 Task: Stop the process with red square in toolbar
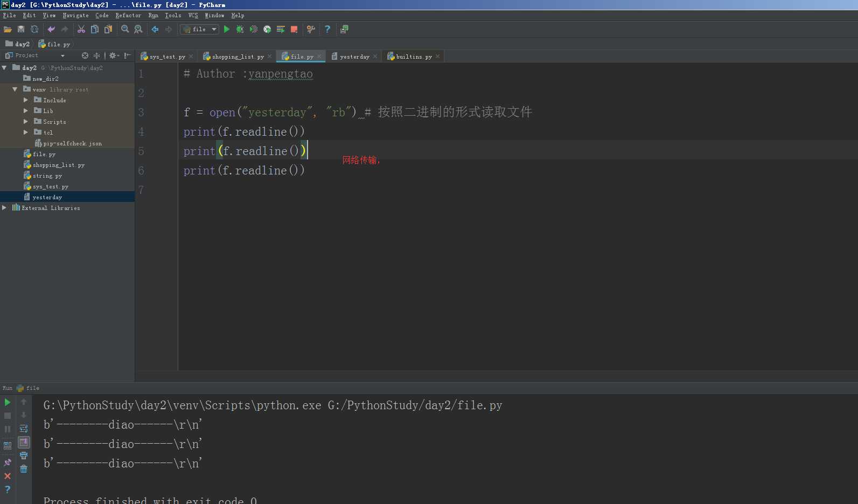coord(294,29)
